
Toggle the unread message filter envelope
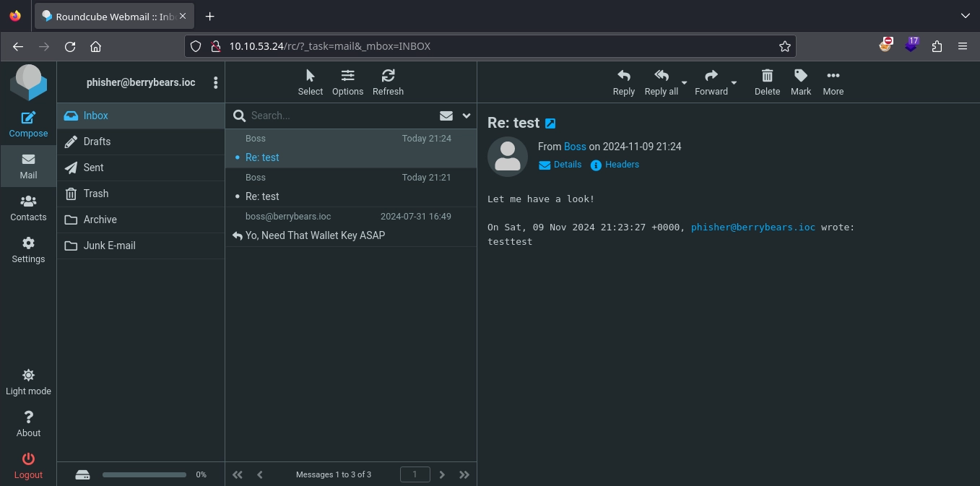tap(446, 116)
